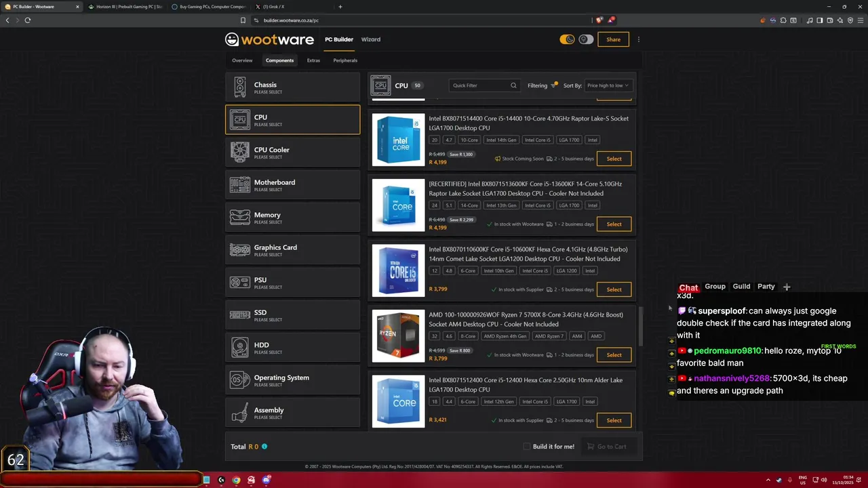
Task: Open the Operating System category
Action: pos(292,380)
